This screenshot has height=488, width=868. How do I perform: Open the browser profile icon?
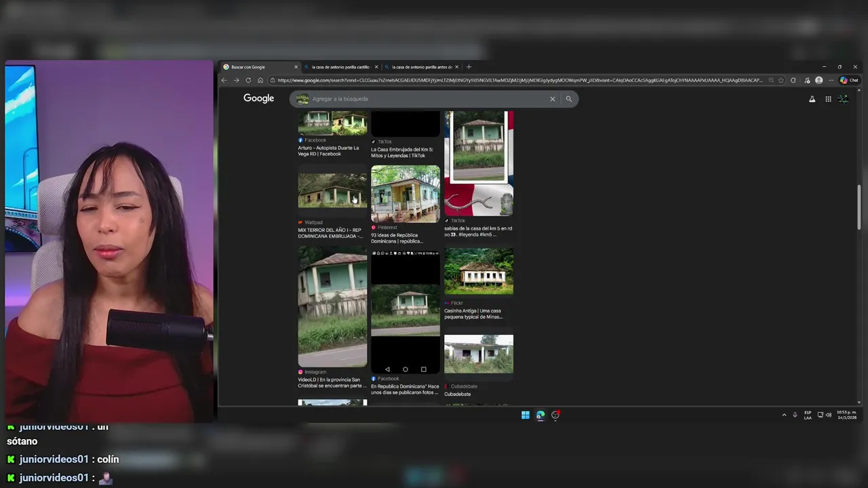pos(818,80)
